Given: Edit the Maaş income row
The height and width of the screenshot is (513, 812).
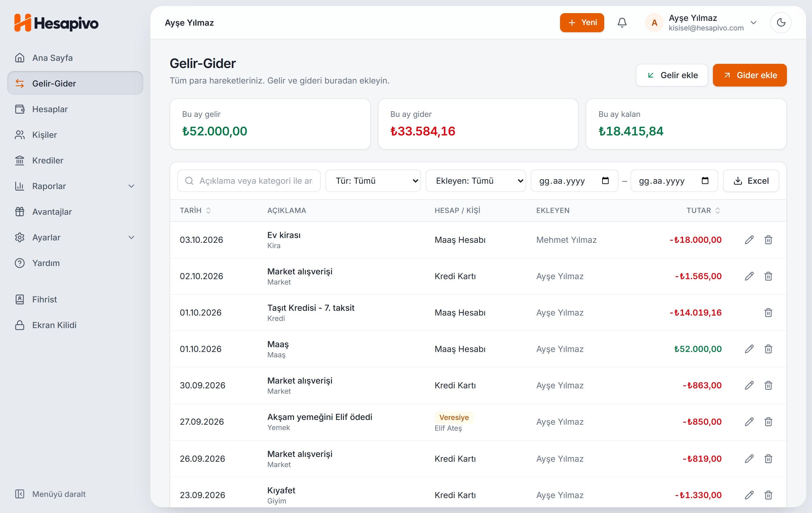Looking at the screenshot, I should [x=749, y=349].
